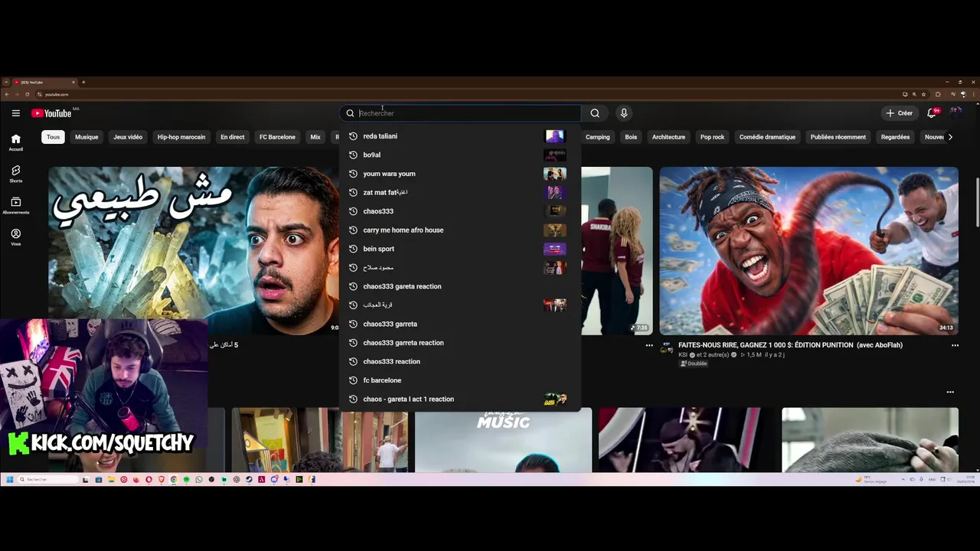Image resolution: width=980 pixels, height=551 pixels.
Task: Select the Publiées récemment chip
Action: [x=838, y=137]
